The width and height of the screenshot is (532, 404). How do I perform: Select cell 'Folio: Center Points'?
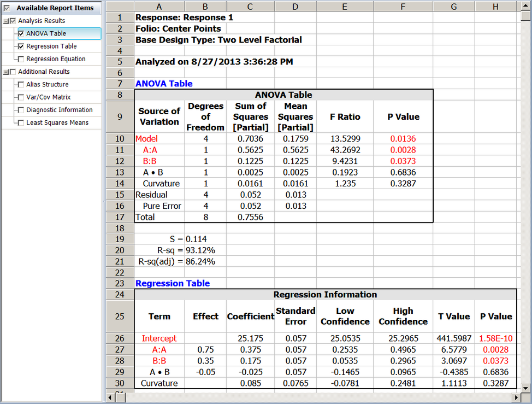[x=178, y=28]
